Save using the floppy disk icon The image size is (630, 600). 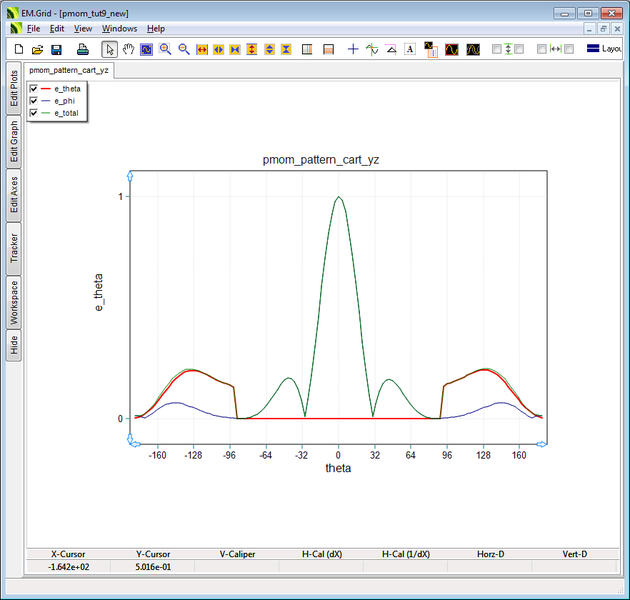[57, 49]
